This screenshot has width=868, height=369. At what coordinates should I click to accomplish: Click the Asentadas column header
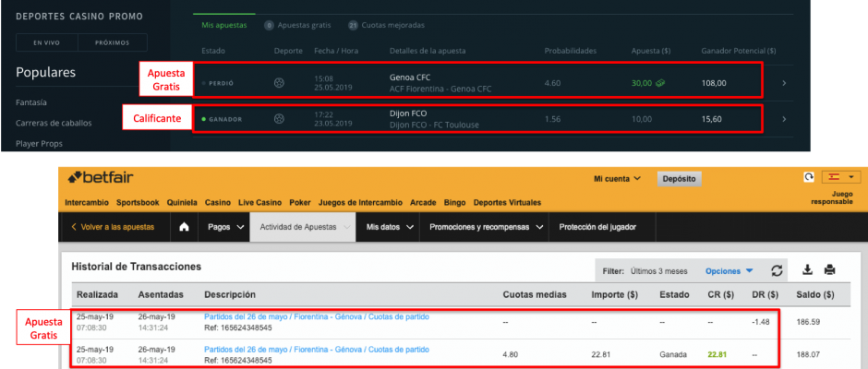(161, 295)
